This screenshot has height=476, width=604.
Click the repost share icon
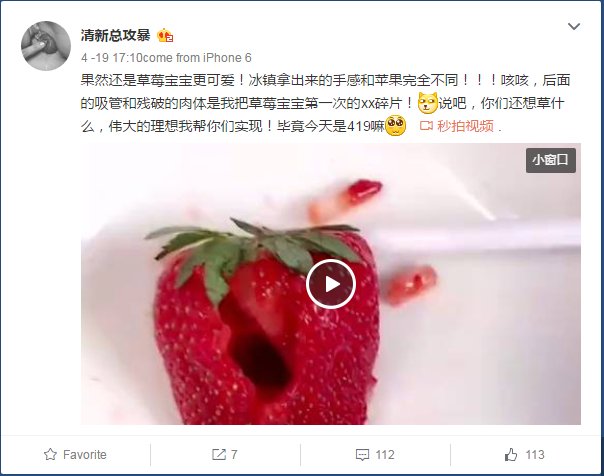219,454
